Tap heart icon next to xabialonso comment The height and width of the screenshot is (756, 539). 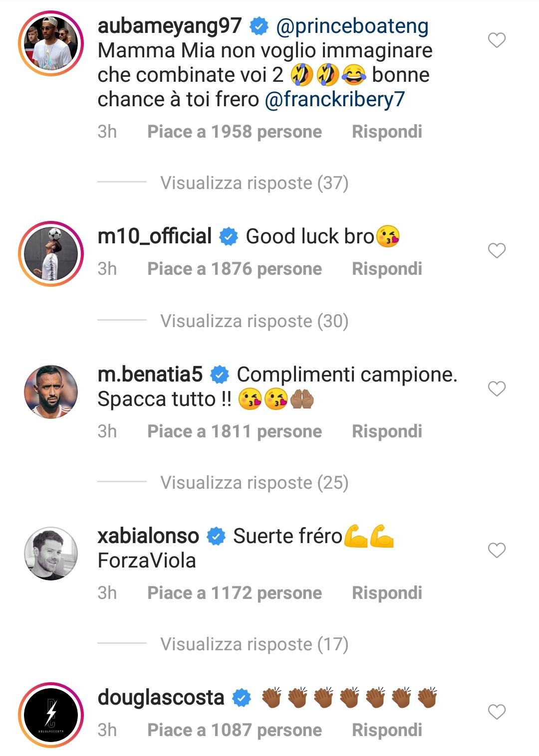(497, 551)
